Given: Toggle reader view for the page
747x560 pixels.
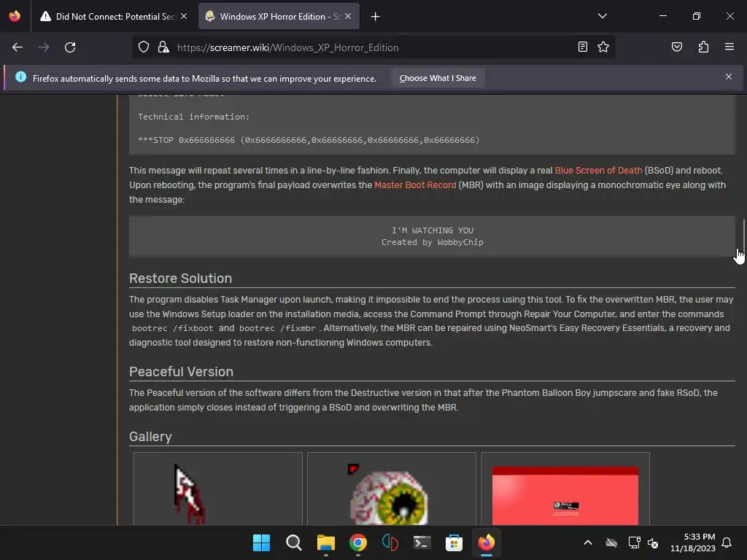Looking at the screenshot, I should point(582,47).
